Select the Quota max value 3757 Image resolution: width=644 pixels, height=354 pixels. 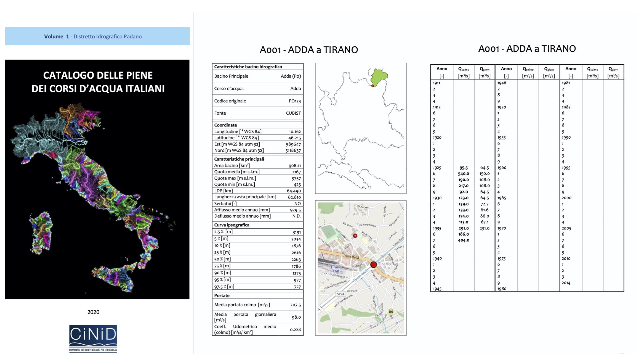pyautogui.click(x=296, y=178)
